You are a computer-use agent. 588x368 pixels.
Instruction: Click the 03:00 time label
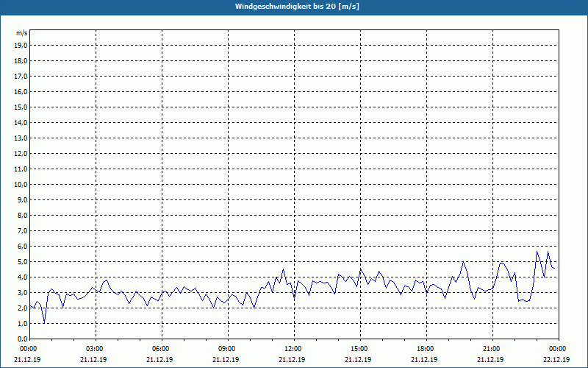pyautogui.click(x=96, y=349)
